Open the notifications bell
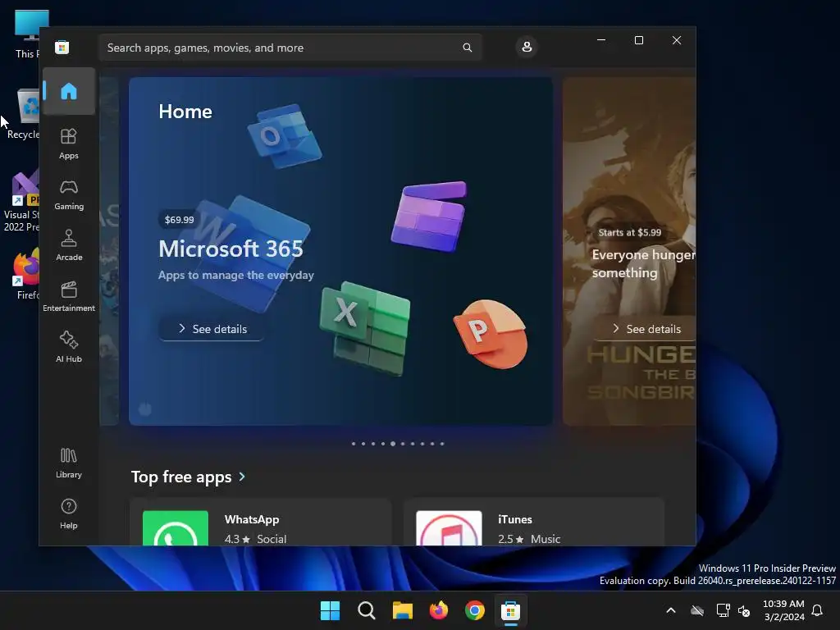 817,610
